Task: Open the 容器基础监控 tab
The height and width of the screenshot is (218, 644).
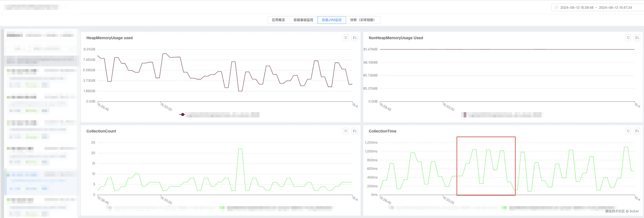Action: [x=303, y=20]
